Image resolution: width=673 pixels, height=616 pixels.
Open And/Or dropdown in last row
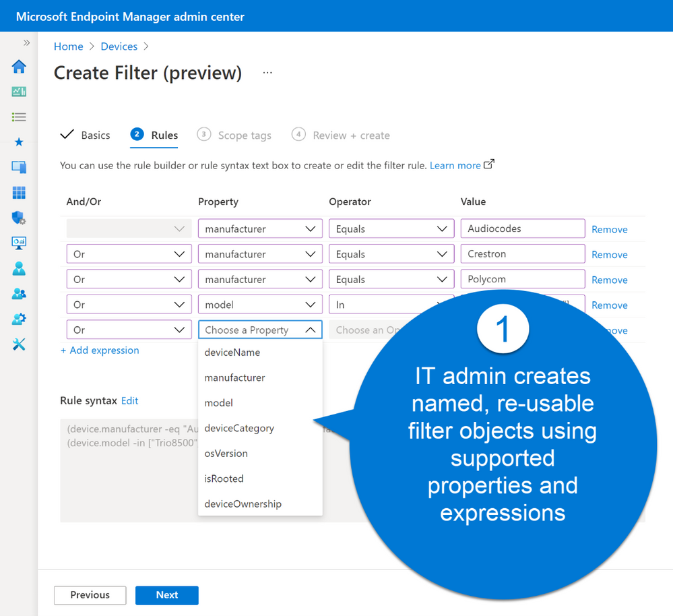(129, 330)
